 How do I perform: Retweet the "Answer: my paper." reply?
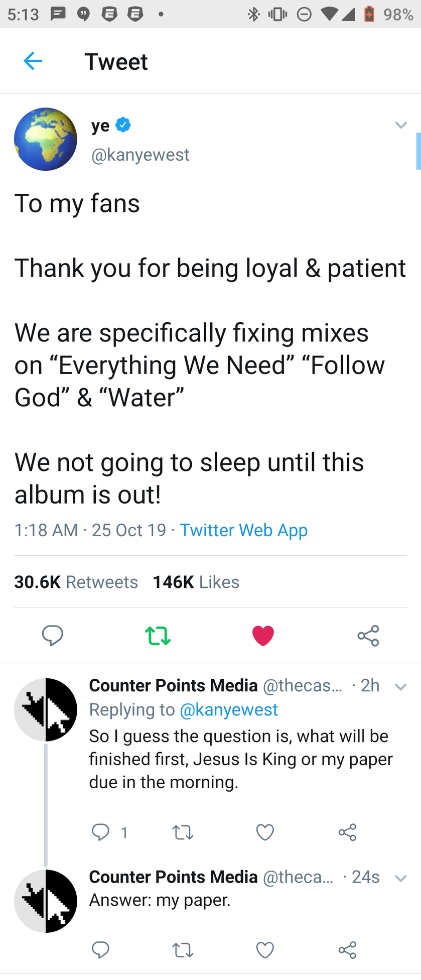[183, 950]
